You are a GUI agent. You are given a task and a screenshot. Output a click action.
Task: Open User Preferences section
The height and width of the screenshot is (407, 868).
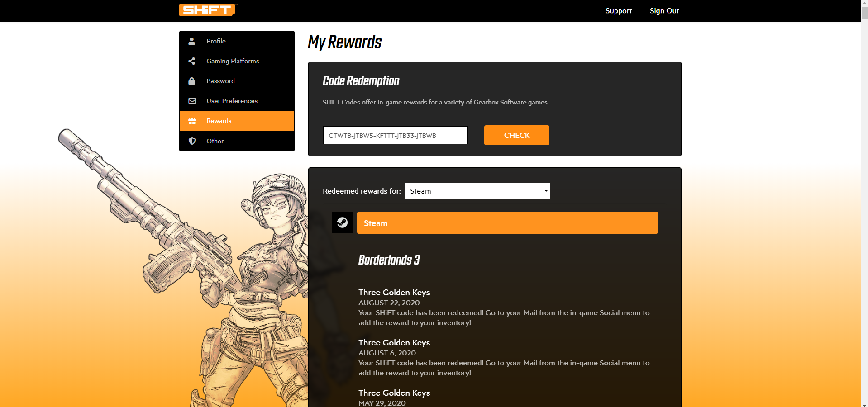(237, 101)
